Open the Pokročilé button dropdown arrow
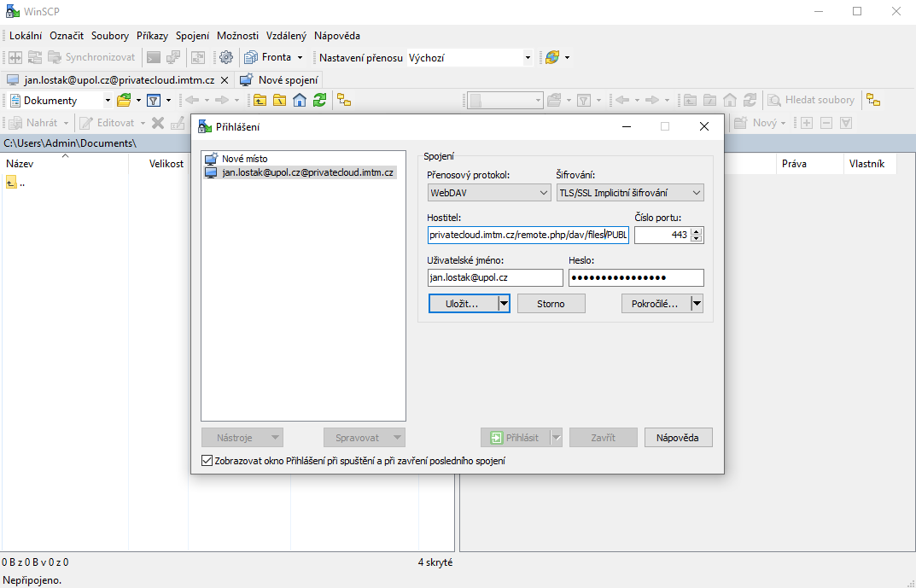This screenshot has width=916, height=588. click(697, 304)
